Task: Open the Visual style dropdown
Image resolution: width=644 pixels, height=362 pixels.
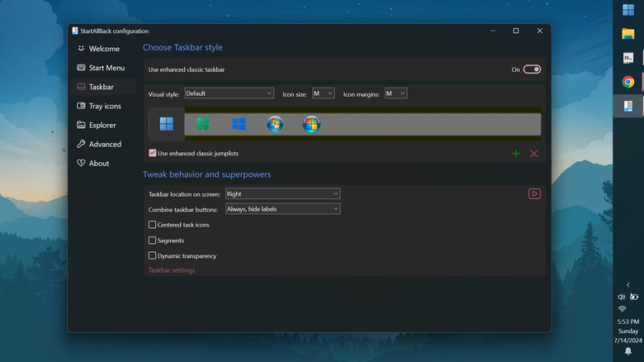Action: pos(229,93)
